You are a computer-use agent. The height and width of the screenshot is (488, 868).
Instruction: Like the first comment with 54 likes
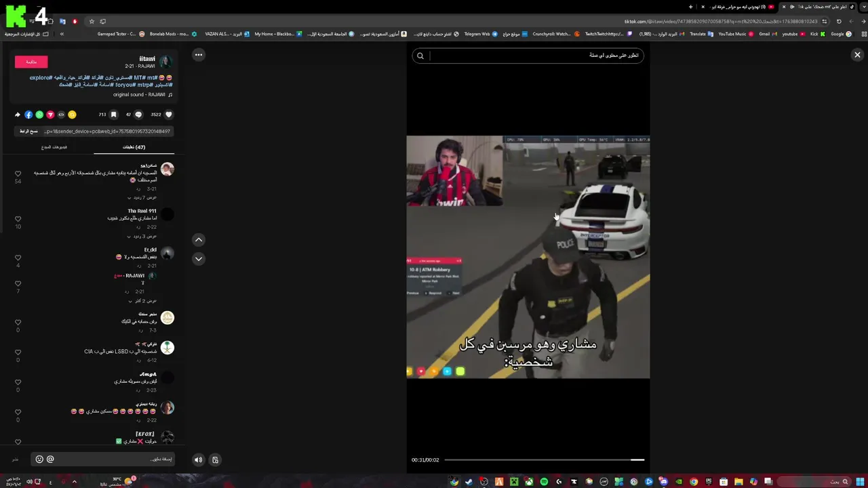point(18,174)
